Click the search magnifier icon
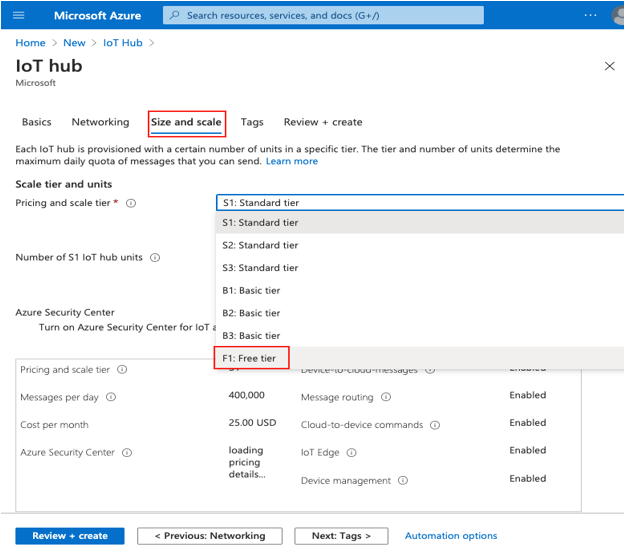 coord(174,15)
